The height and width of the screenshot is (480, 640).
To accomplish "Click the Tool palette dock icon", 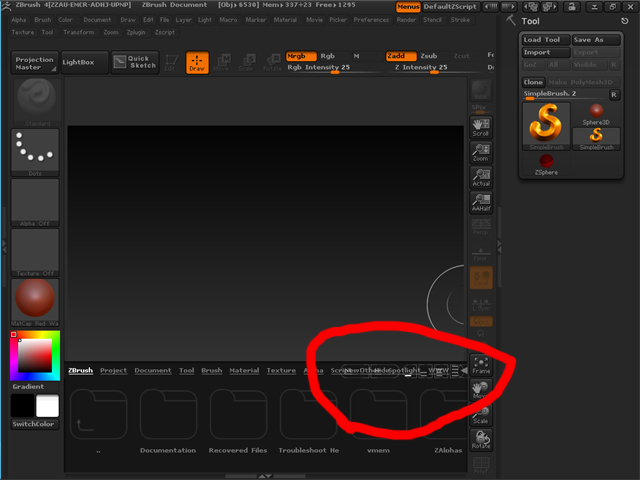I will pyautogui.click(x=624, y=21).
